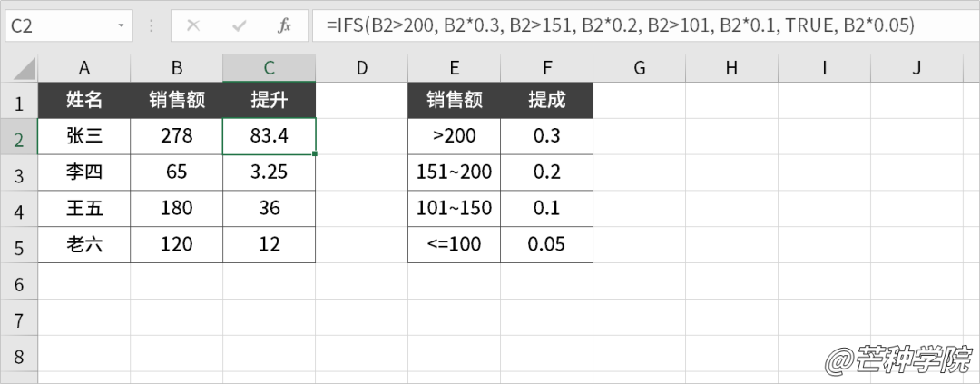Click cell F5 containing 0.05
Screen dimensions: 980x384
point(546,244)
